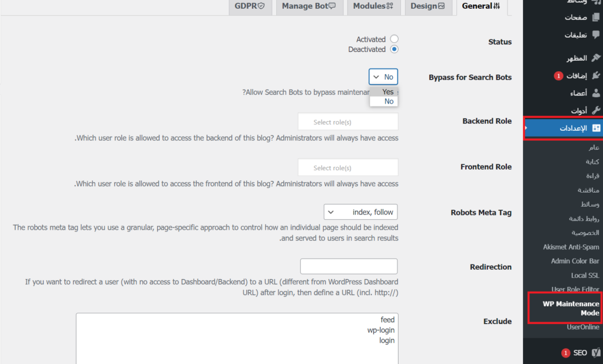Image resolution: width=603 pixels, height=364 pixels.
Task: Select the Activated status radio button
Action: point(394,39)
